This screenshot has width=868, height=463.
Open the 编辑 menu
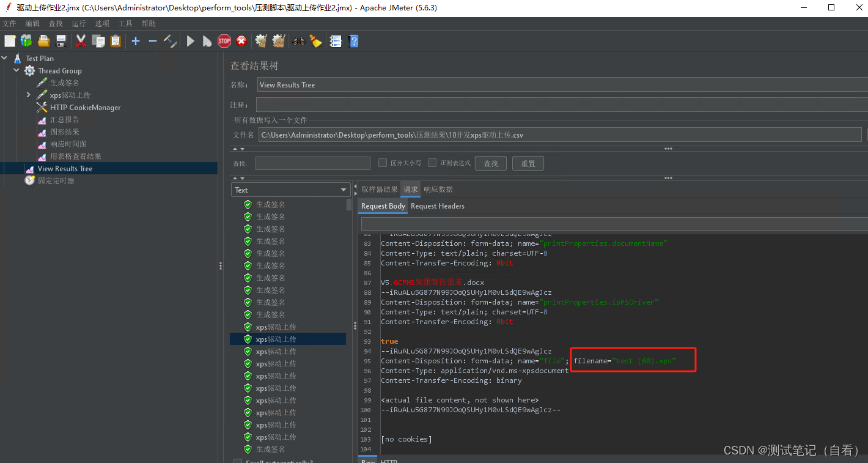[32, 23]
